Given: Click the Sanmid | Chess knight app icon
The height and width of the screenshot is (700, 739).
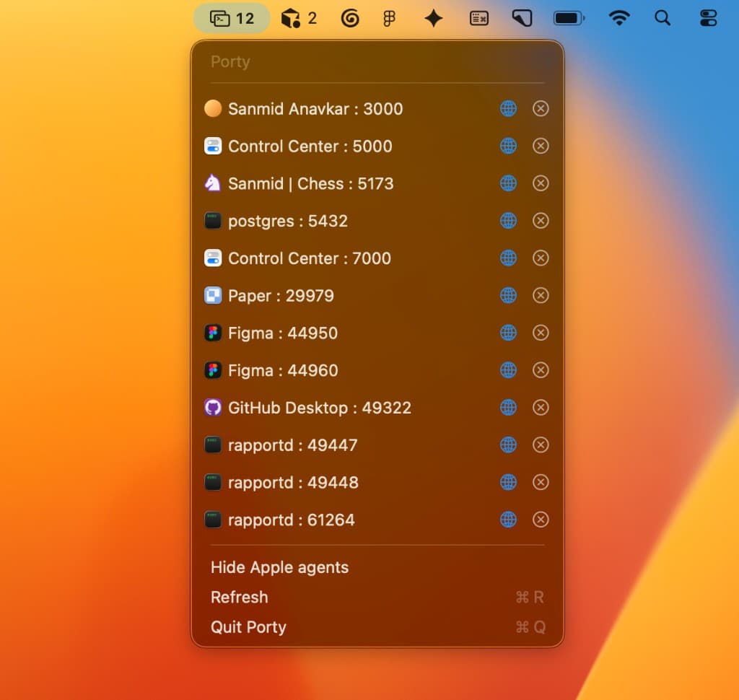Looking at the screenshot, I should click(x=213, y=183).
